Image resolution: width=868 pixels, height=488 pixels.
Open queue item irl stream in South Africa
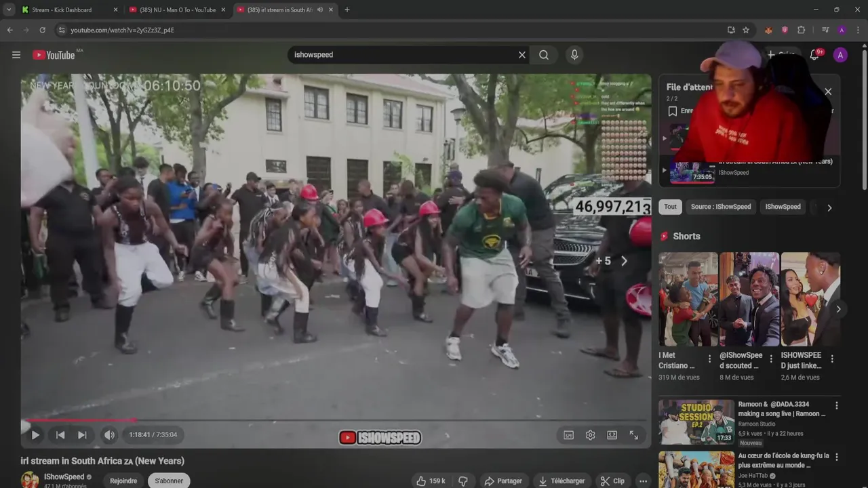(x=749, y=169)
